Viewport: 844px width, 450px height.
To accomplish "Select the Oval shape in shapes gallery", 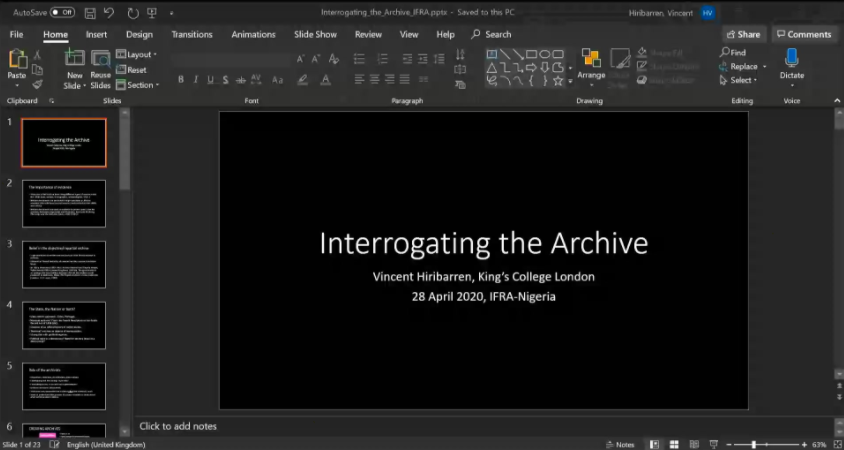I will 545,54.
